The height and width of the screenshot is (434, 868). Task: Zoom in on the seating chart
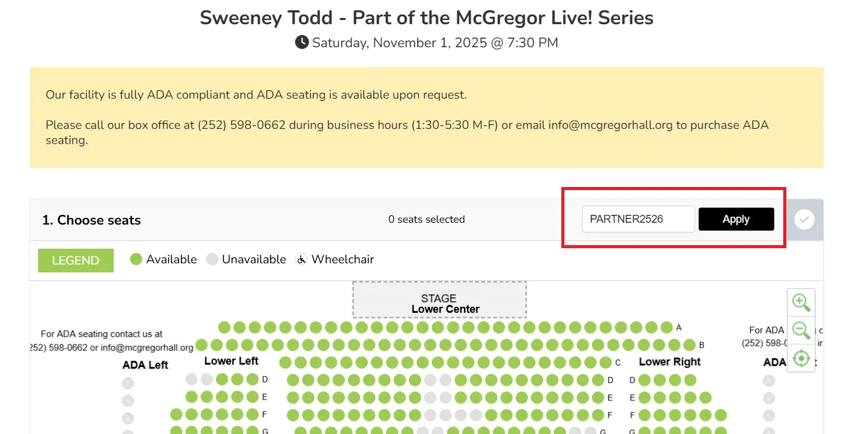(801, 302)
